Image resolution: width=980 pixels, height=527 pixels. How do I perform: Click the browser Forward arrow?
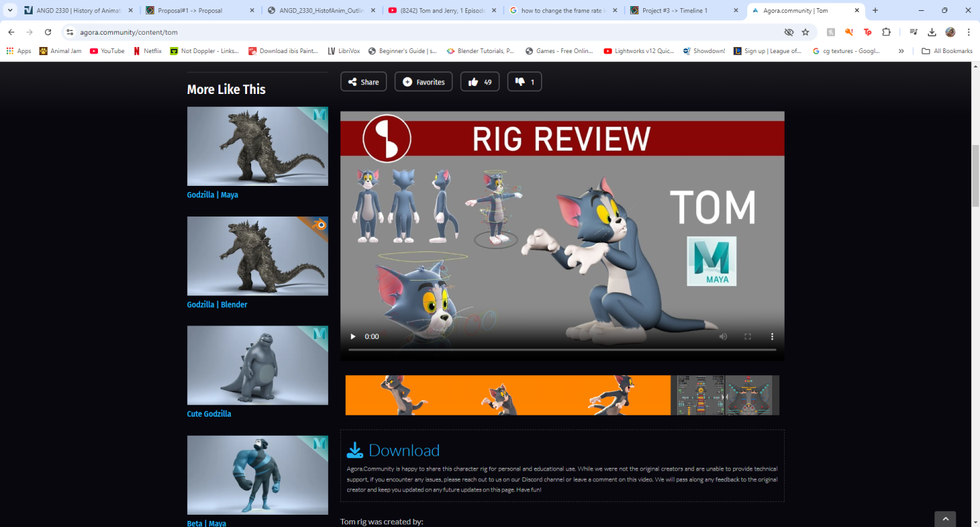coord(29,32)
